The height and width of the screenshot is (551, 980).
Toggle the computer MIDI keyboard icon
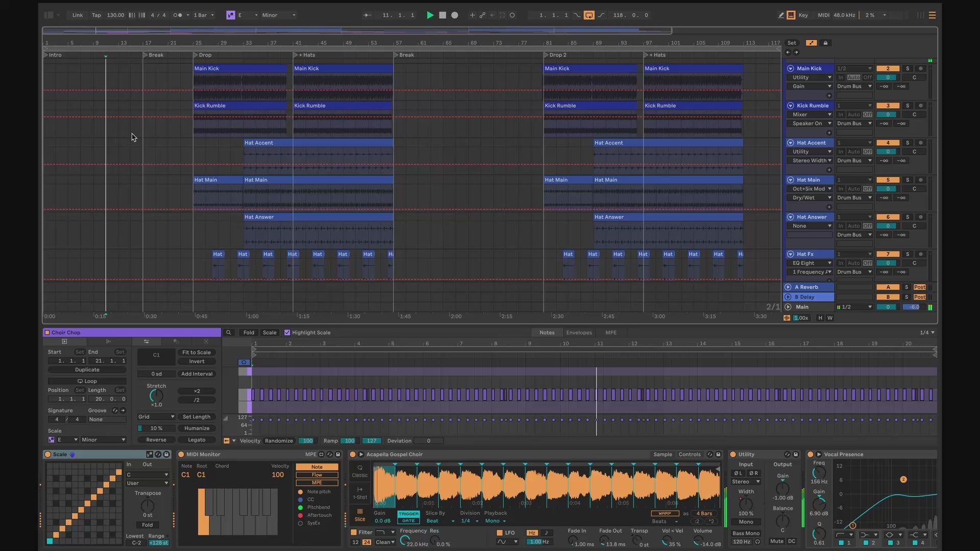click(x=791, y=15)
